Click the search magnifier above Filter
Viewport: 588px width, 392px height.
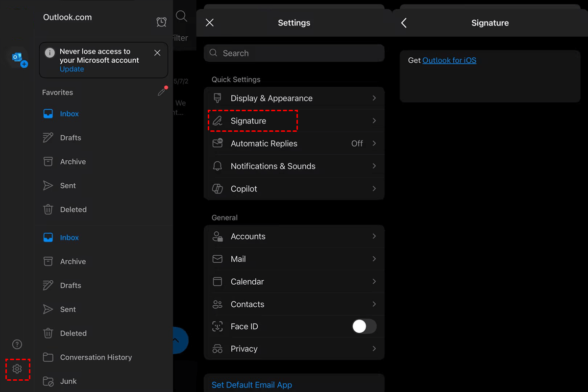coord(181,16)
